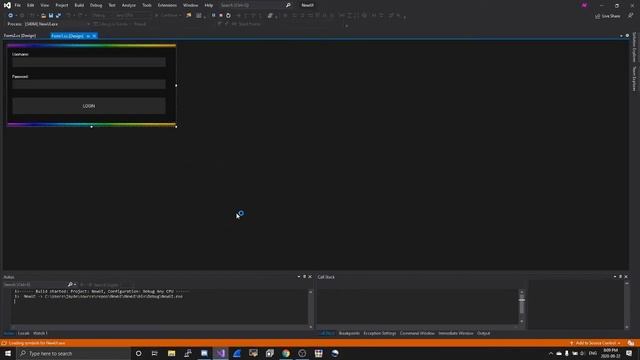
Task: Open the Help menu
Action: click(209, 5)
